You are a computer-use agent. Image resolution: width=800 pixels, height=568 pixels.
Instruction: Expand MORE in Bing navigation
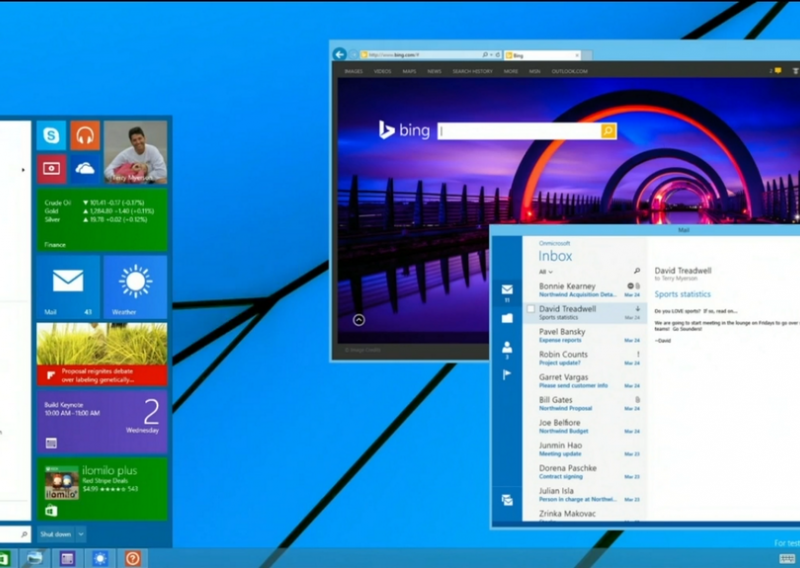pyautogui.click(x=511, y=71)
